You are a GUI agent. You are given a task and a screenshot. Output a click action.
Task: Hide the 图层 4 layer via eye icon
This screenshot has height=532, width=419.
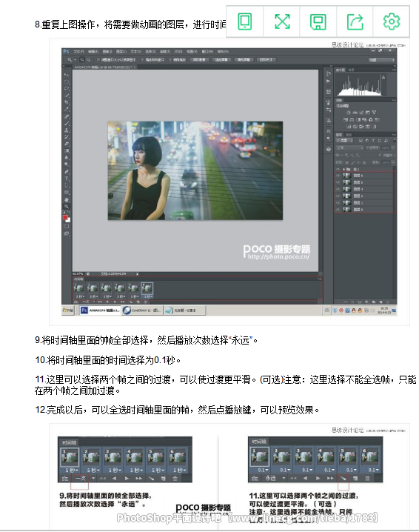point(338,189)
